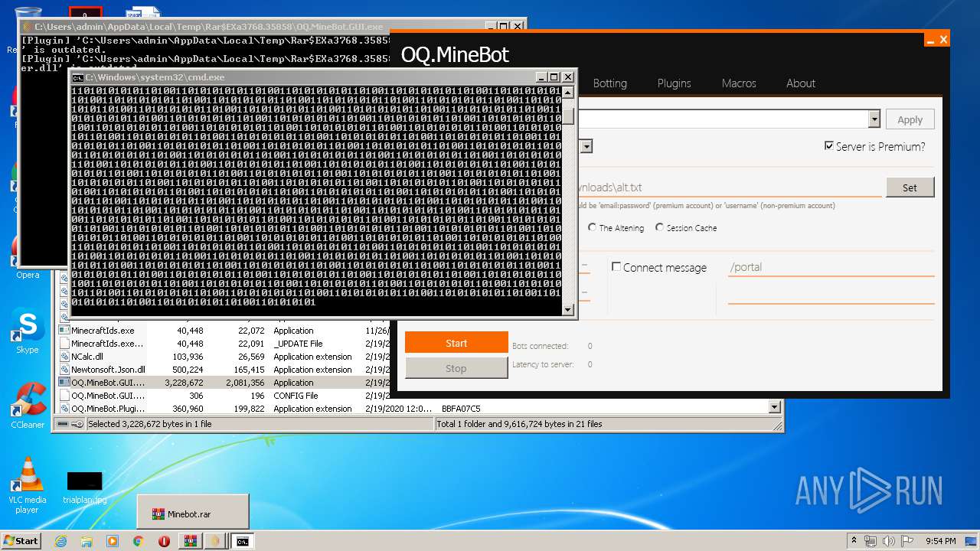Image resolution: width=980 pixels, height=551 pixels.
Task: Open CCleaner desktop shortcut
Action: point(28,406)
